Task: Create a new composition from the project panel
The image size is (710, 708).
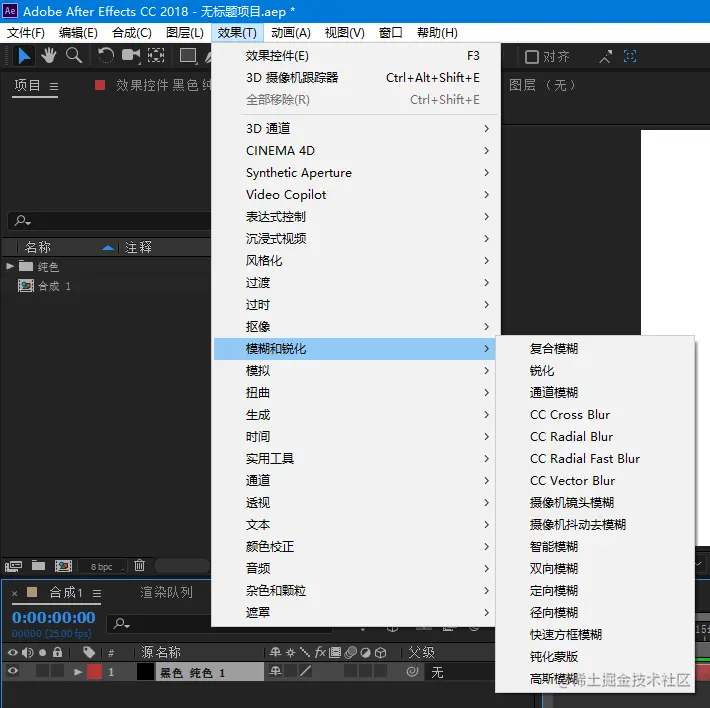Action: (x=63, y=566)
